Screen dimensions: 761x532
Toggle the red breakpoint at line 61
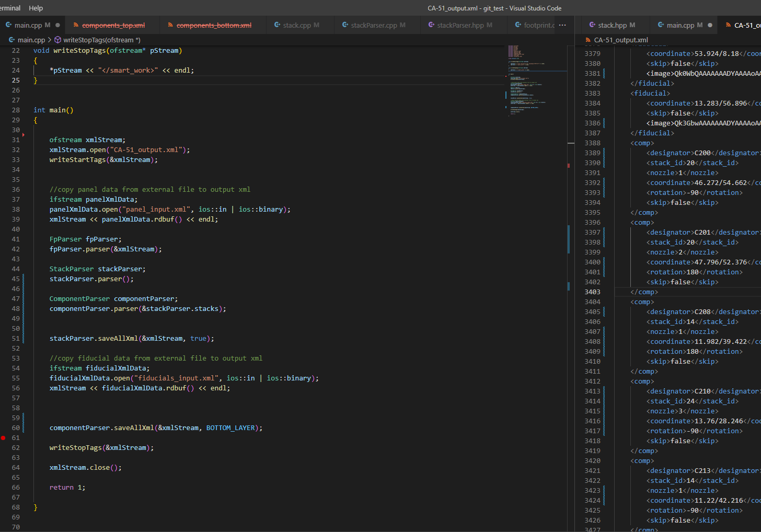tap(3, 437)
